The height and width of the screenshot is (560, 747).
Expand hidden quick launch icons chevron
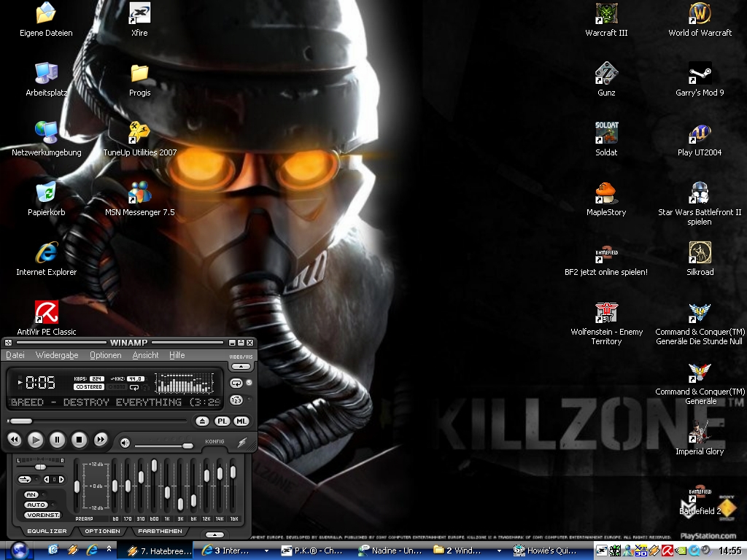pyautogui.click(x=109, y=548)
